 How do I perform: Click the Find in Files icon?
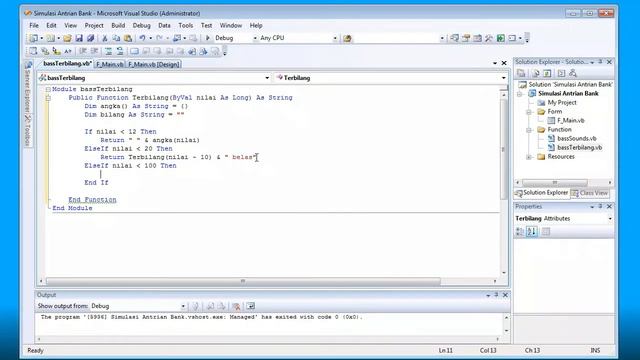point(347,38)
